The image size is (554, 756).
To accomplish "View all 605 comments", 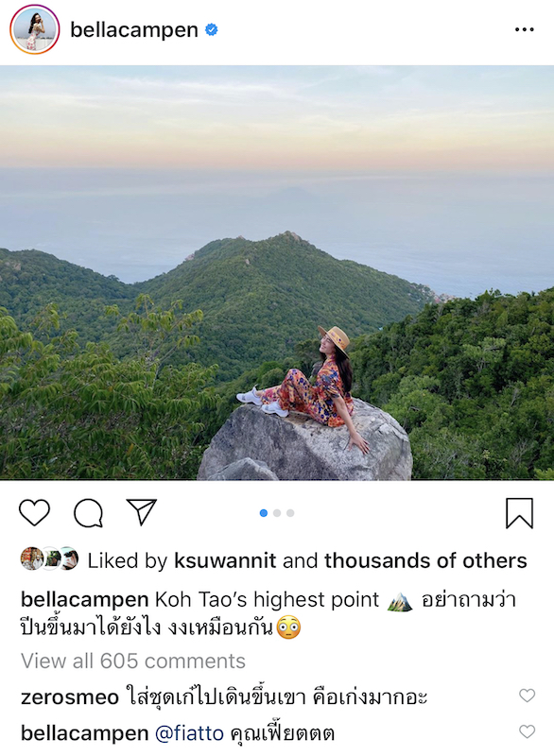I will 133,661.
